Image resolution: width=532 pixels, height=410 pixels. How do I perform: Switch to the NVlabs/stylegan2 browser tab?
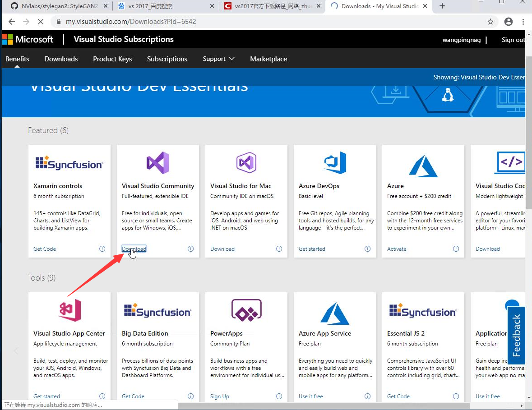(x=56, y=6)
